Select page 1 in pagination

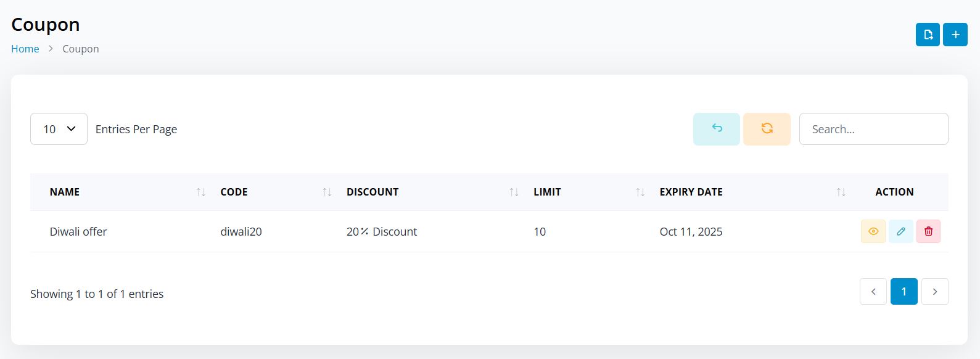coord(904,292)
